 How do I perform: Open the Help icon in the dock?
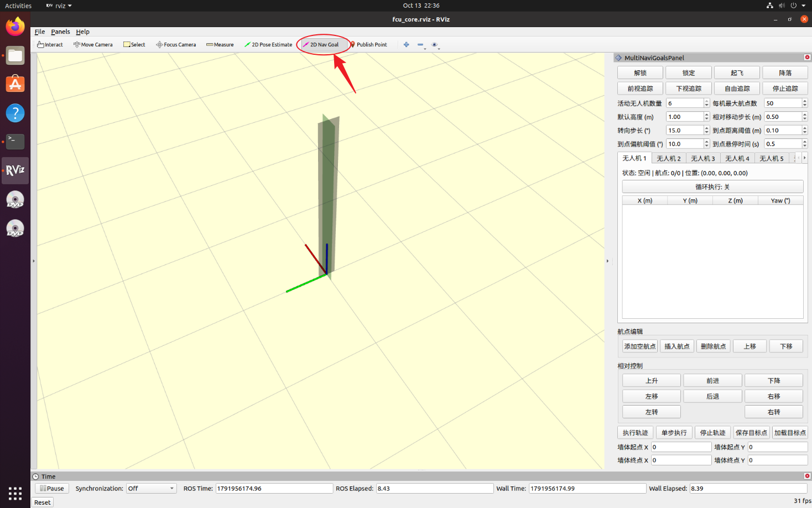[15, 113]
